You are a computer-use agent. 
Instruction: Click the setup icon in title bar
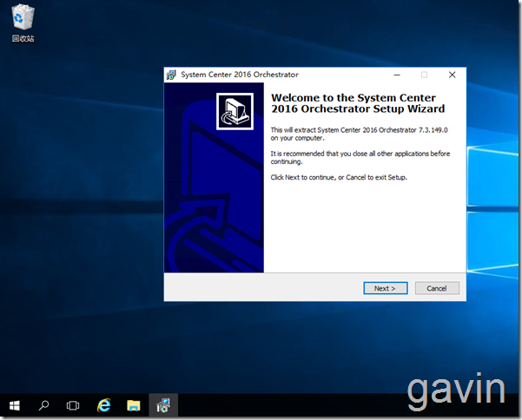click(171, 75)
